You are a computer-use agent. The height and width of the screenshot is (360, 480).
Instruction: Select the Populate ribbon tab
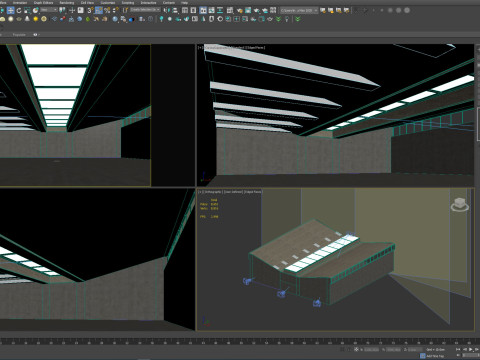[19, 35]
